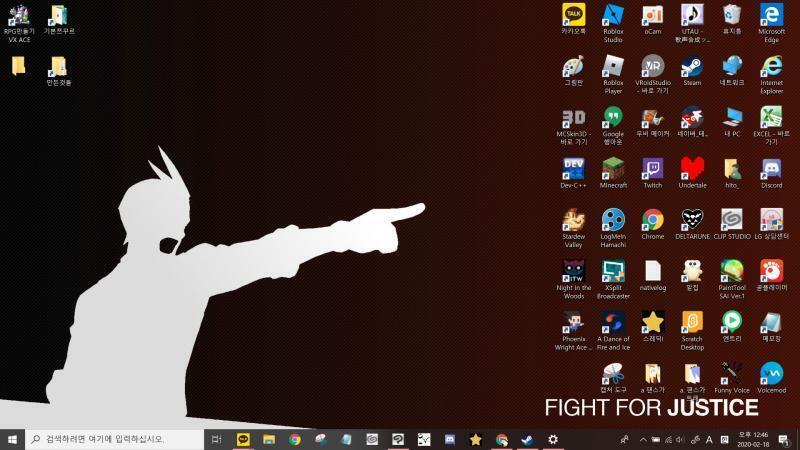Select the GOM Player (곰플레이어) desktop shortcut
This screenshot has width=800, height=450.
pyautogui.click(x=771, y=276)
